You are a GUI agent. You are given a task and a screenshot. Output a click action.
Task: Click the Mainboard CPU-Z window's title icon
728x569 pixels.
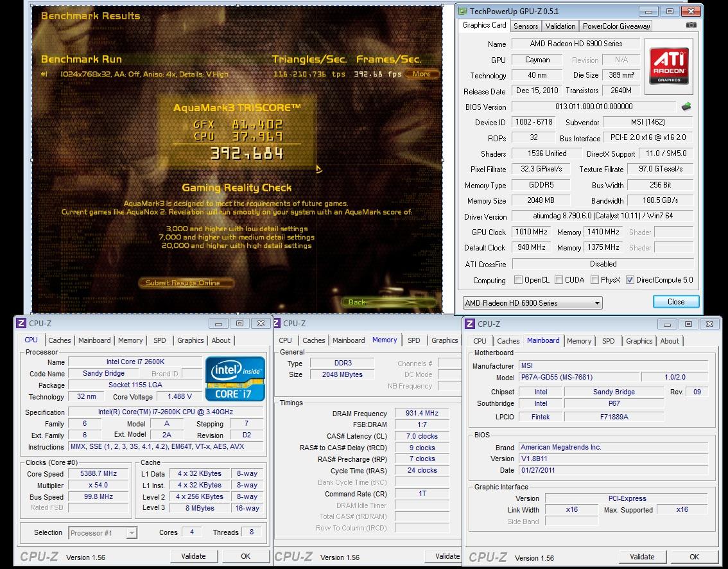tap(470, 324)
